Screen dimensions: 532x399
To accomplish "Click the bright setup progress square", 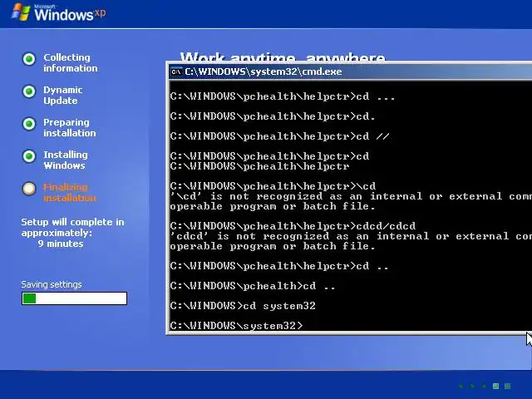I will 495,386.
